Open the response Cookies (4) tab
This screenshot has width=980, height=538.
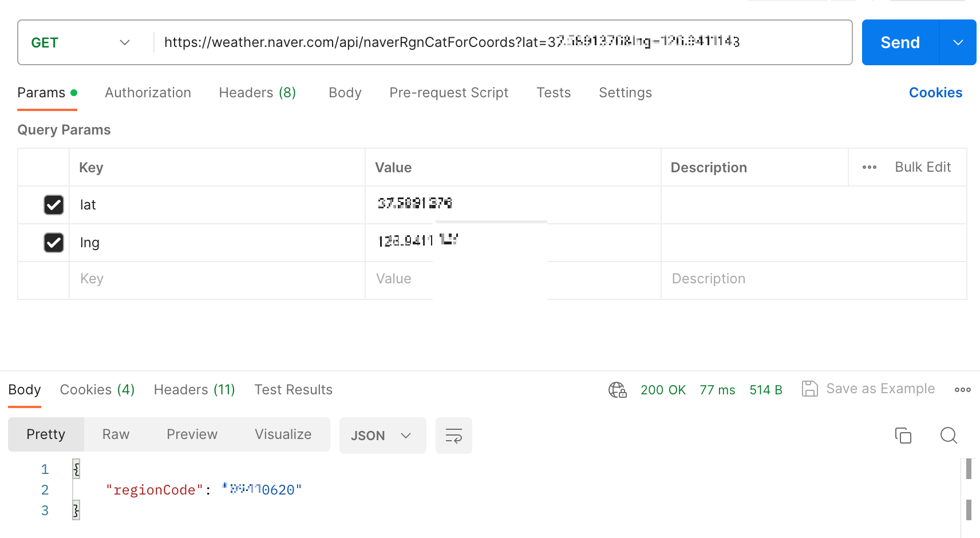pos(97,390)
